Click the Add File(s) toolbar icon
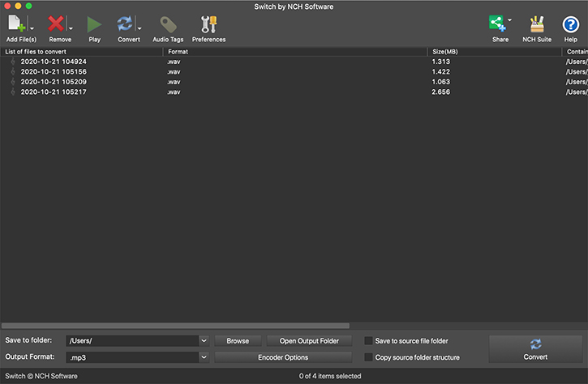The image size is (588, 384). pos(16,23)
